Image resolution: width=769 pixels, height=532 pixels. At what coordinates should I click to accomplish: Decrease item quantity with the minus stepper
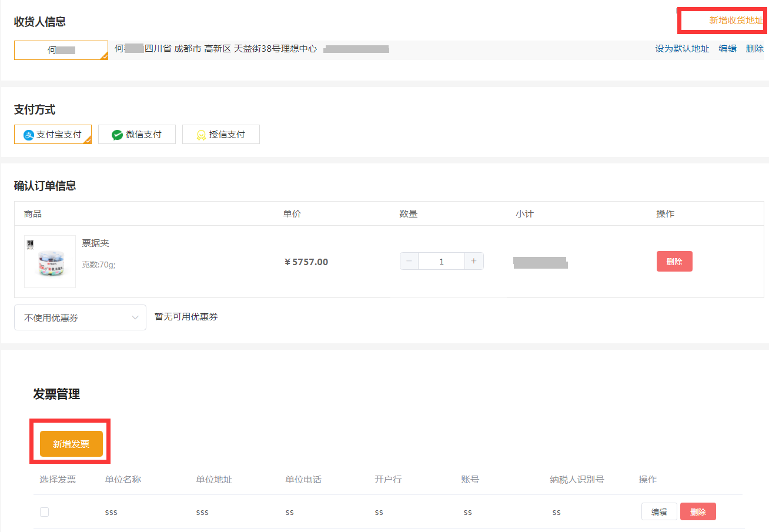(x=409, y=261)
